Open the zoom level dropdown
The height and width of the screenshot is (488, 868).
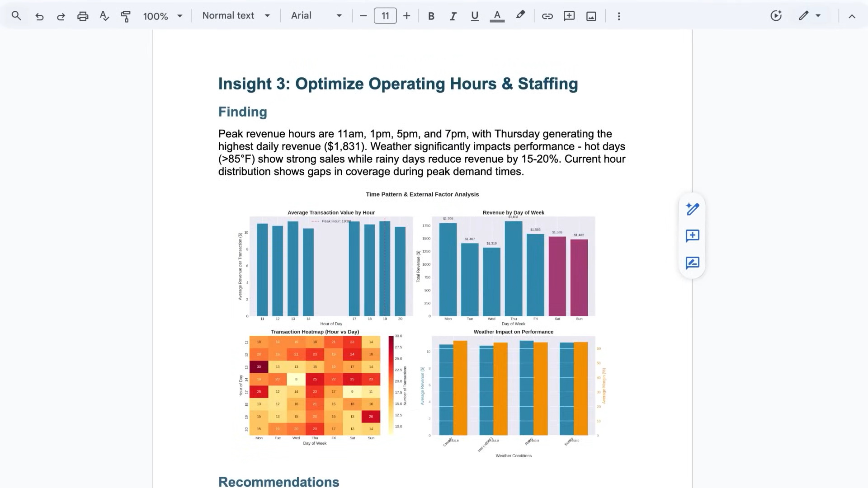163,16
